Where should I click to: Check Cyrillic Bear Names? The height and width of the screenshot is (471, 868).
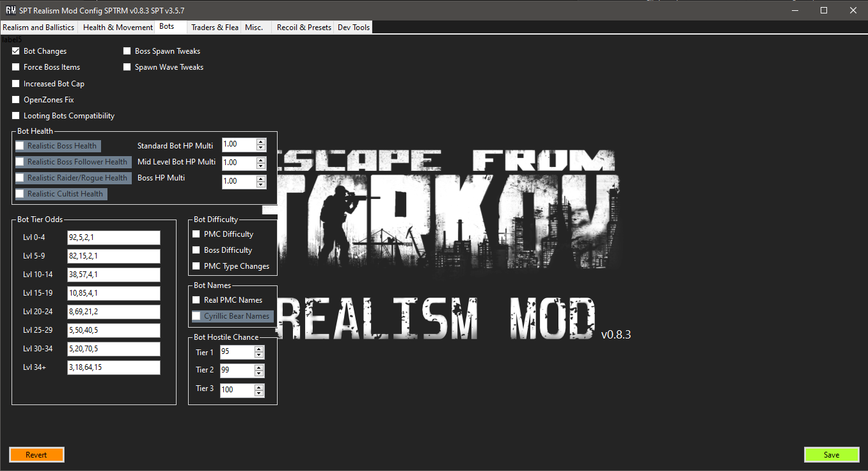tap(196, 316)
